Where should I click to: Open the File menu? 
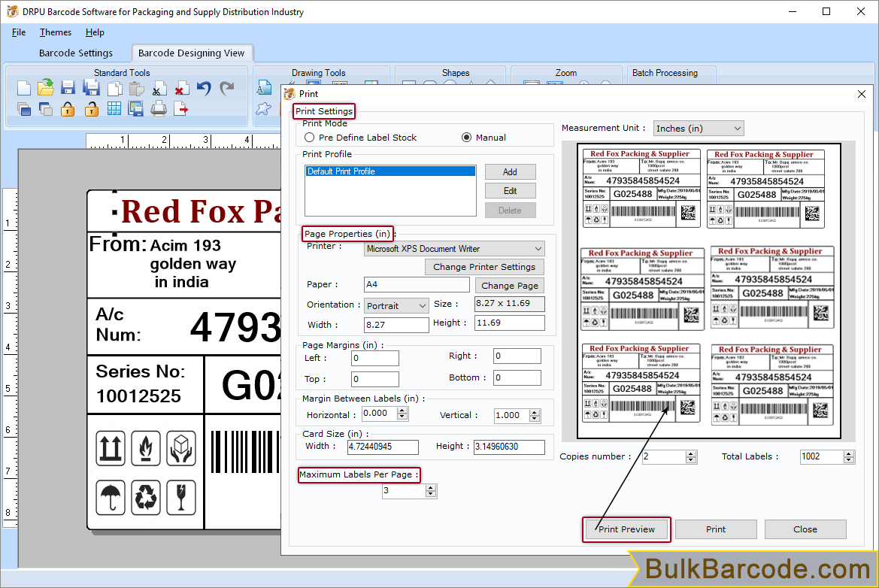[19, 32]
